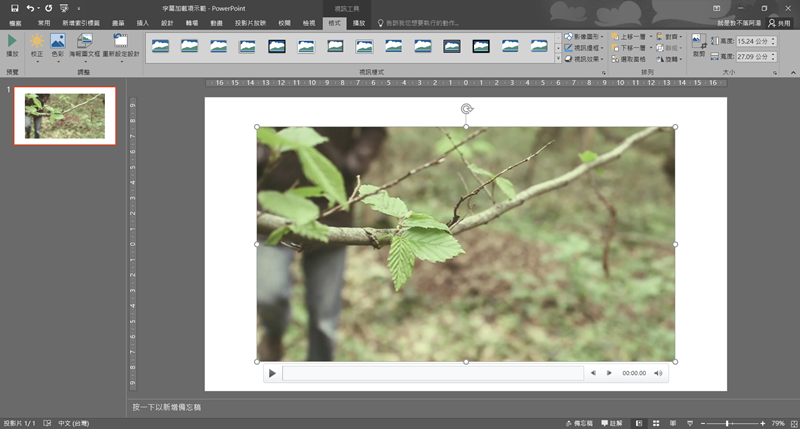
Task: Mute the video using the speaker icon
Action: (x=658, y=373)
